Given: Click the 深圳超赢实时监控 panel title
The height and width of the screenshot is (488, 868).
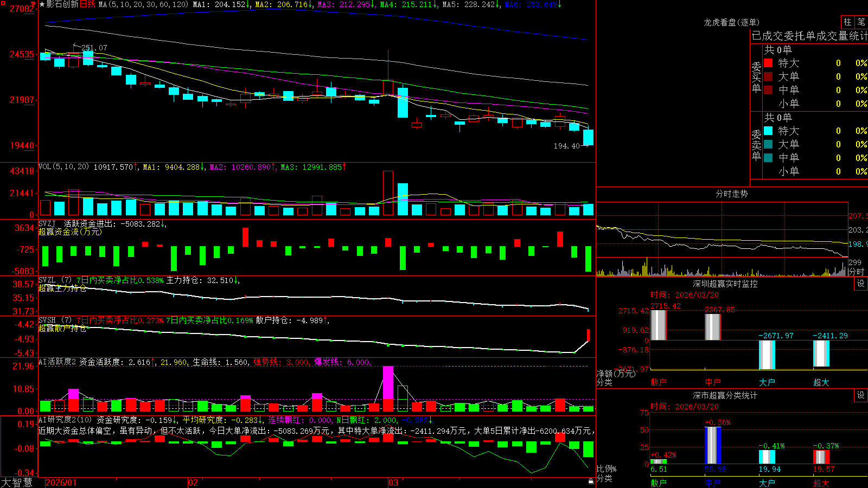Looking at the screenshot, I should coord(725,284).
